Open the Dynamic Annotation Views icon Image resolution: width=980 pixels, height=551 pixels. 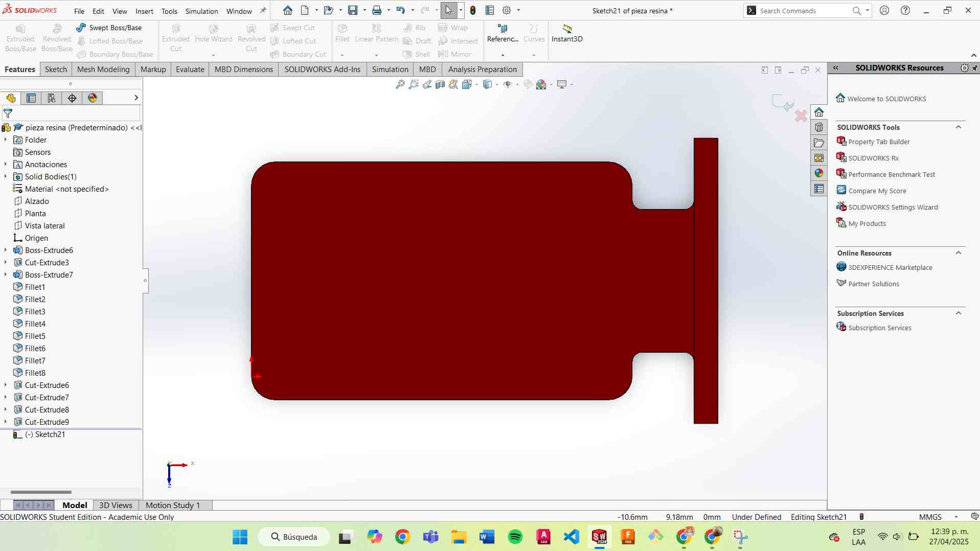coord(453,84)
